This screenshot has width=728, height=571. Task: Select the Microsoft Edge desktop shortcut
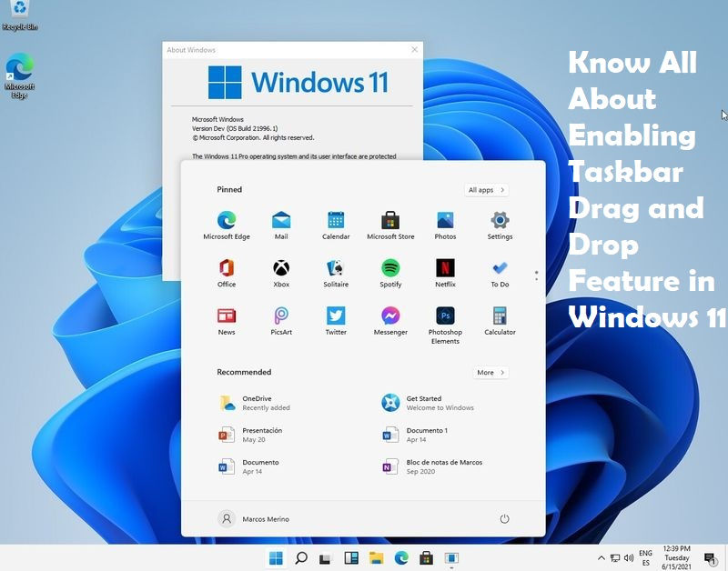point(19,76)
